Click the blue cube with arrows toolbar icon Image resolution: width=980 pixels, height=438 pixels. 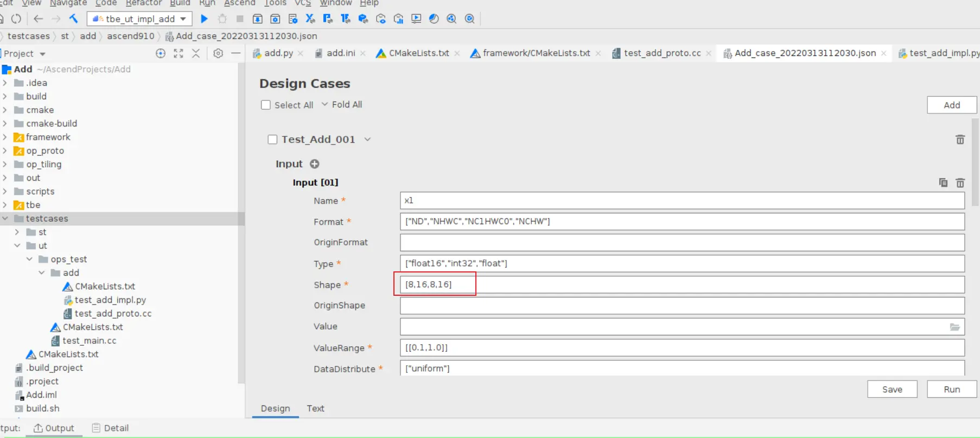[x=363, y=19]
